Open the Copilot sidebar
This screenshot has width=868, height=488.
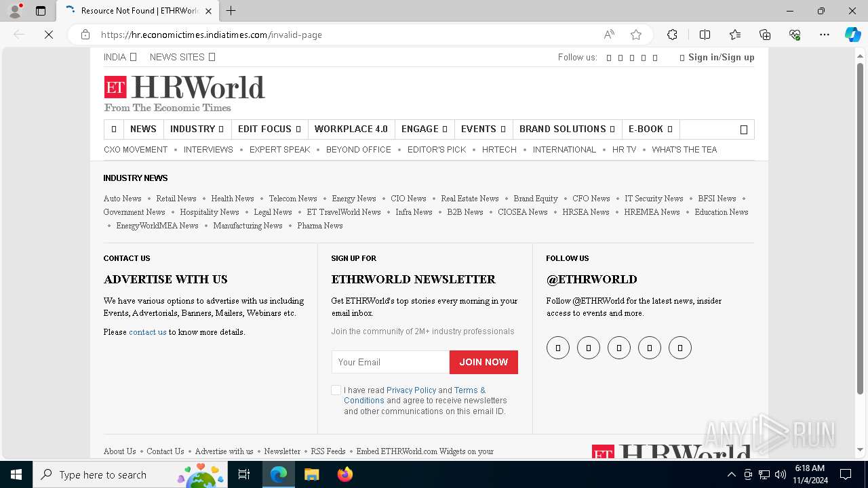click(853, 35)
